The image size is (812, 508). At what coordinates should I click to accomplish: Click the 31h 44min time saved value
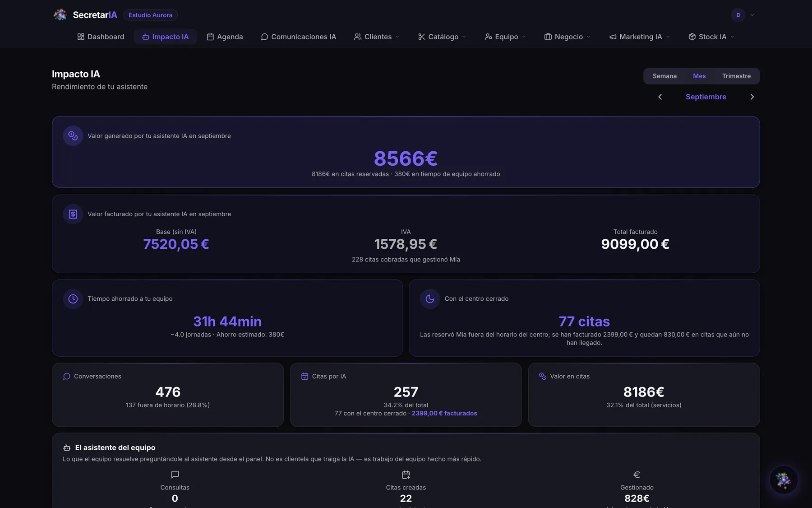pyautogui.click(x=227, y=321)
